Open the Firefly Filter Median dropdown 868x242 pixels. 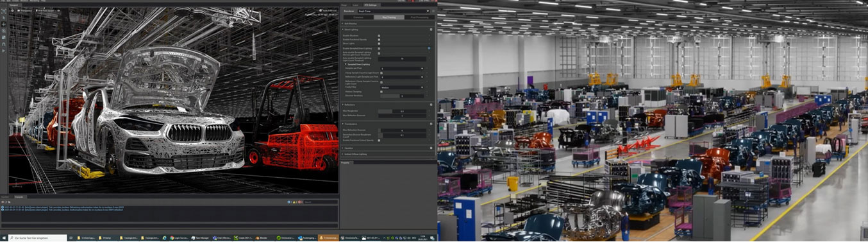(x=402, y=87)
